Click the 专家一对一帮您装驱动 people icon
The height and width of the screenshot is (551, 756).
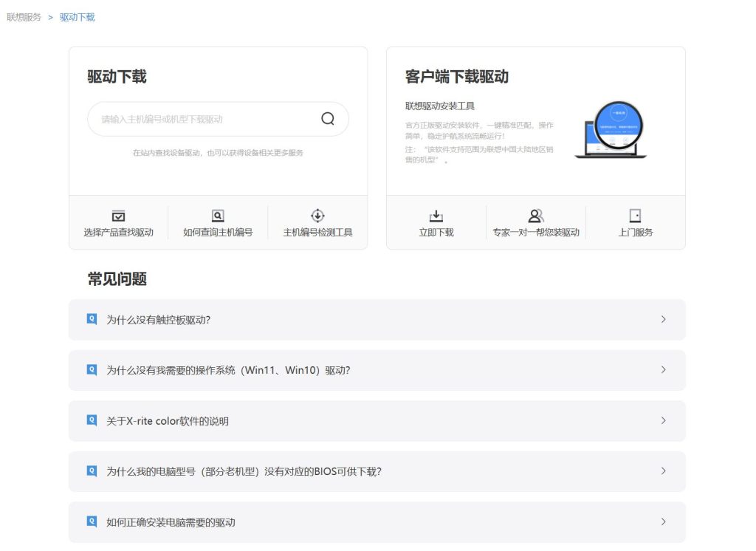(536, 216)
